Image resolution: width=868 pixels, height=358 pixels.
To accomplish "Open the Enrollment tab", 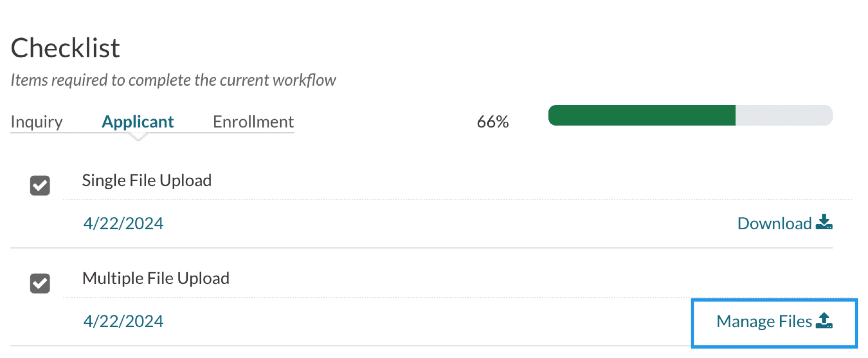I will point(253,122).
